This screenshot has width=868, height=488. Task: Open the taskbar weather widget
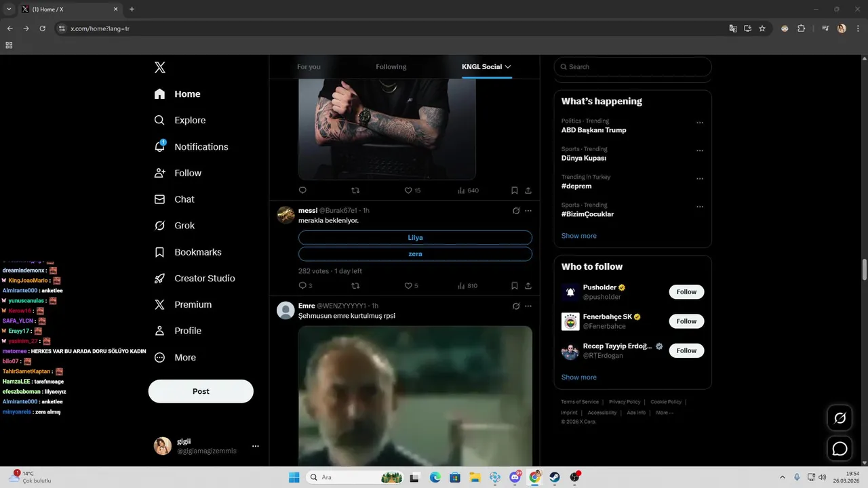pyautogui.click(x=31, y=477)
